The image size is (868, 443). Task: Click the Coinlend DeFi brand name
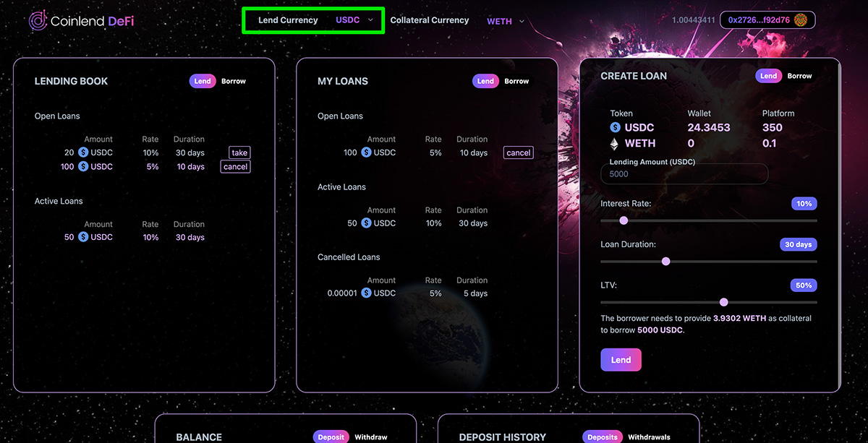coord(92,22)
